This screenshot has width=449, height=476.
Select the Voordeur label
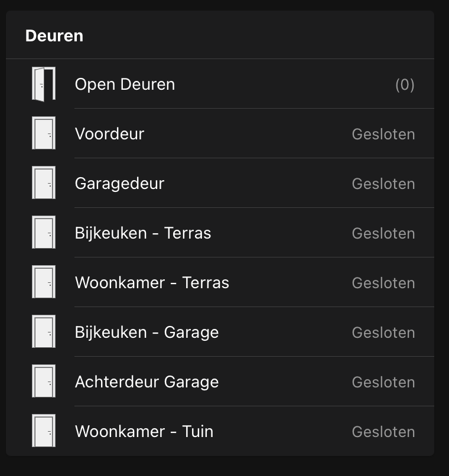tap(109, 134)
